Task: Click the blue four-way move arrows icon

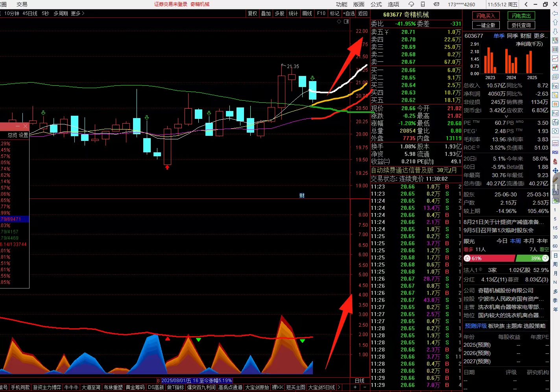Action: click(555, 170)
